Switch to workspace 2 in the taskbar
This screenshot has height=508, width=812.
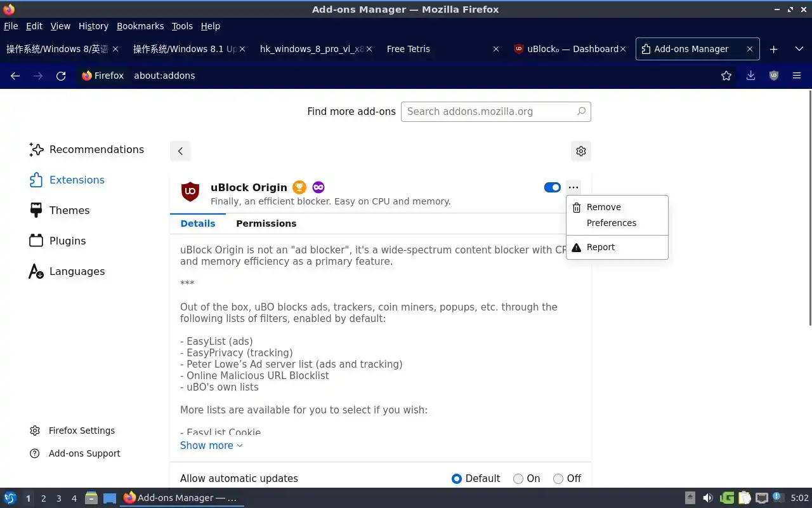coord(43,498)
